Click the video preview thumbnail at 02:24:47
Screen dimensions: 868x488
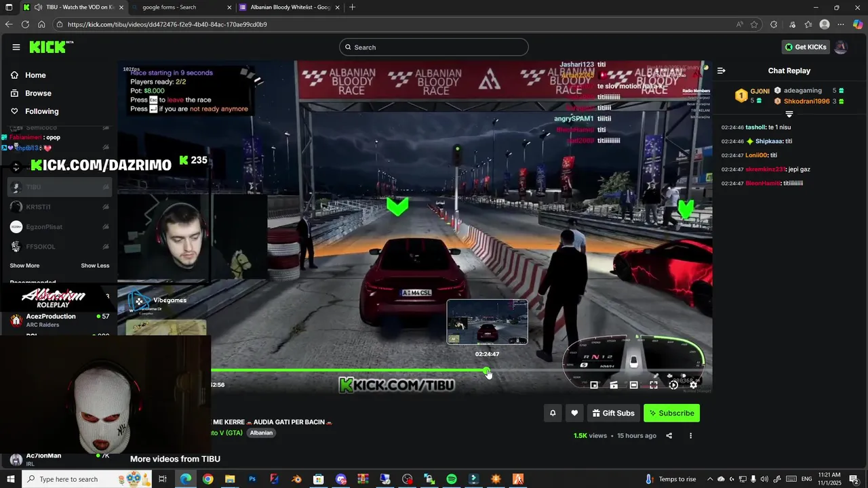click(x=487, y=322)
